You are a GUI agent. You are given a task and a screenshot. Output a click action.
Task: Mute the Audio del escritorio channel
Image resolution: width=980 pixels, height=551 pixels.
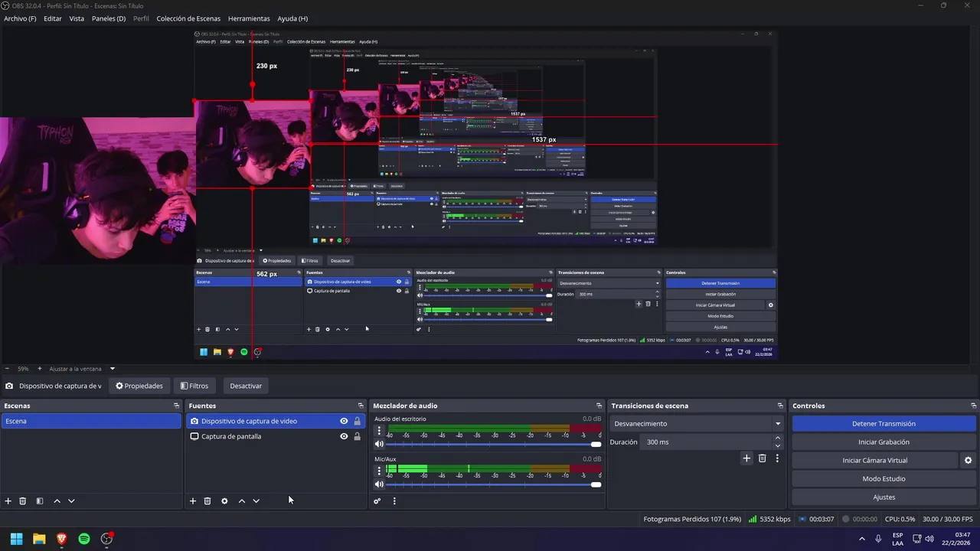tap(379, 444)
